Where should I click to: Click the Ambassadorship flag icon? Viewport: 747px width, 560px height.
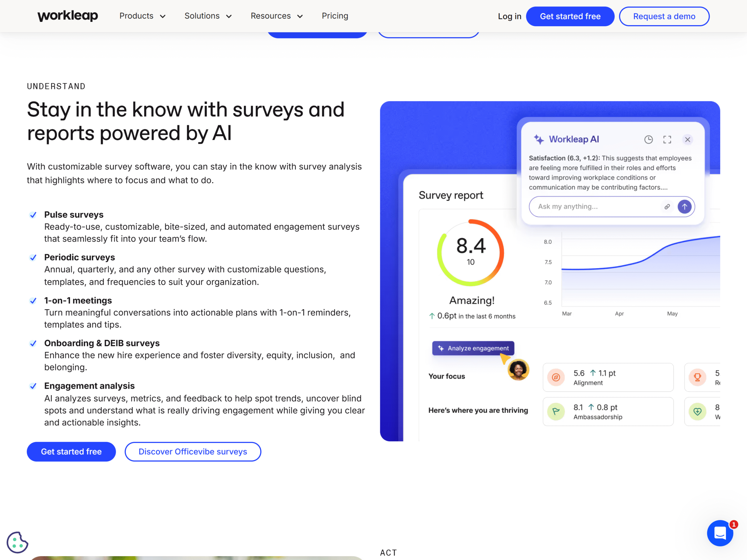[556, 411]
